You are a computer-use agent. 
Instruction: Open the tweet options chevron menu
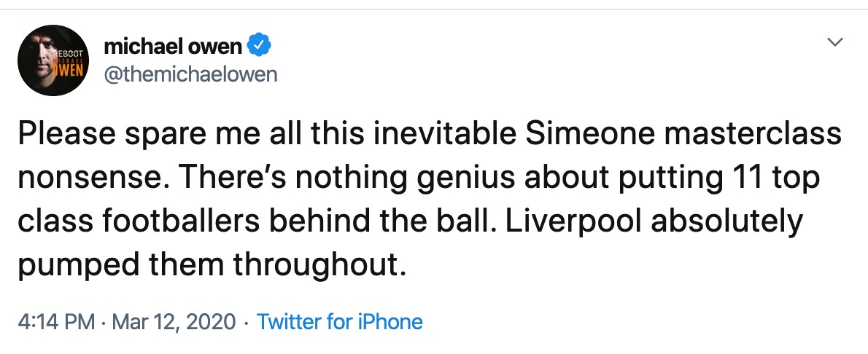point(834,44)
